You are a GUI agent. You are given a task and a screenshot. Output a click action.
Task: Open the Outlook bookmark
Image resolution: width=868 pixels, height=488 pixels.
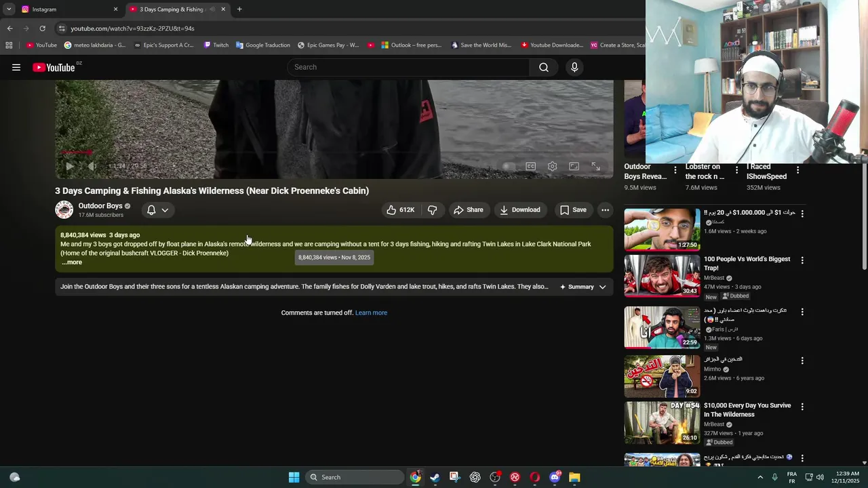click(x=412, y=45)
